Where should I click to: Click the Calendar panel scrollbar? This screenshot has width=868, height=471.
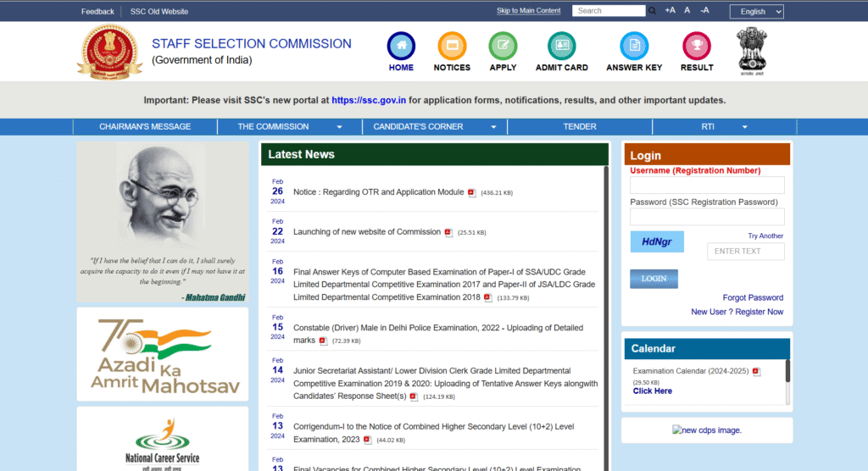[x=787, y=371]
